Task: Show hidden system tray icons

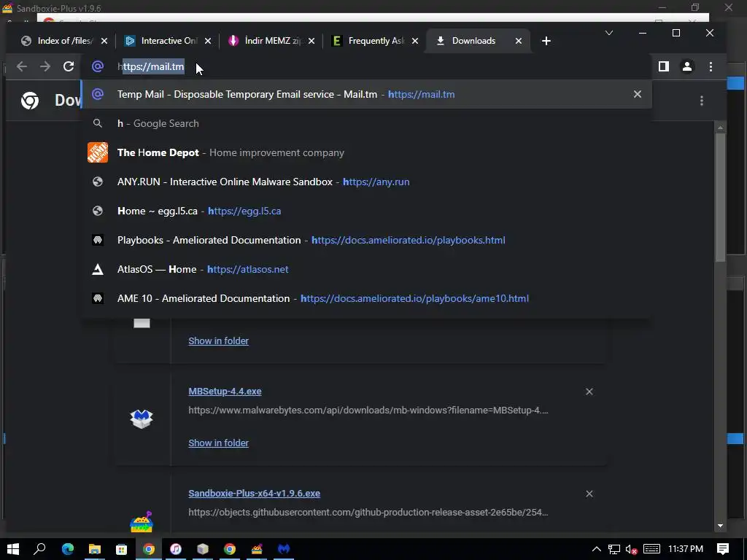Action: pos(597,549)
